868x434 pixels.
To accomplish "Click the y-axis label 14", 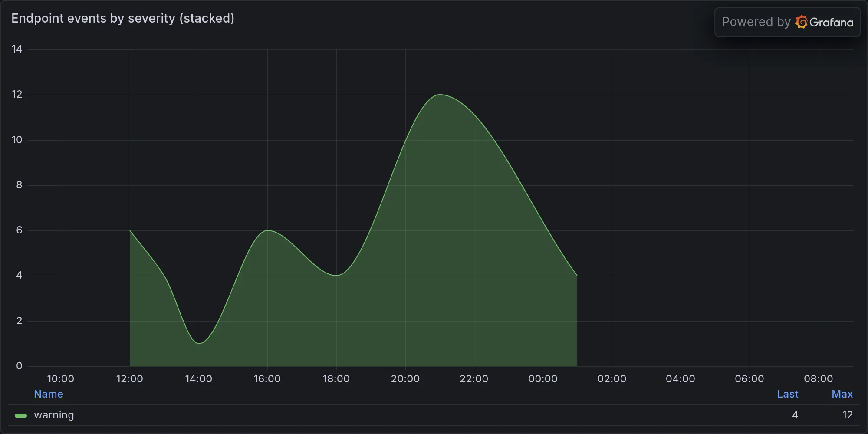I will (17, 49).
